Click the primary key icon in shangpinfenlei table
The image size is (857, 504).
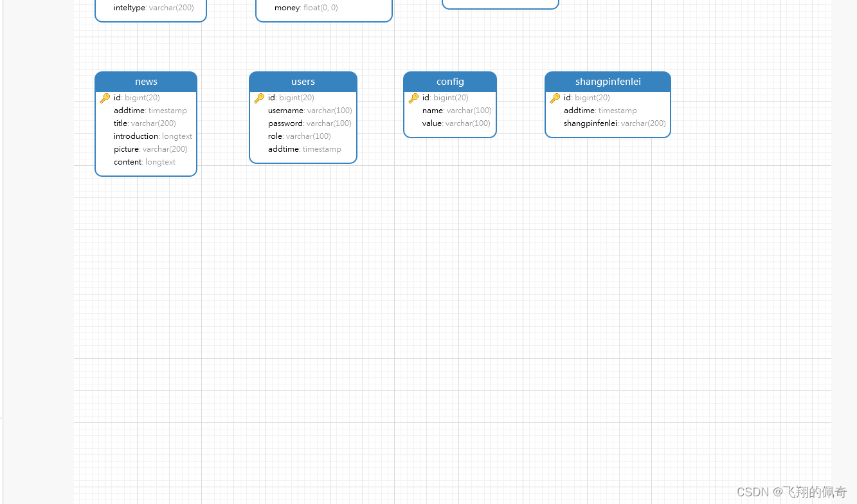(x=555, y=98)
